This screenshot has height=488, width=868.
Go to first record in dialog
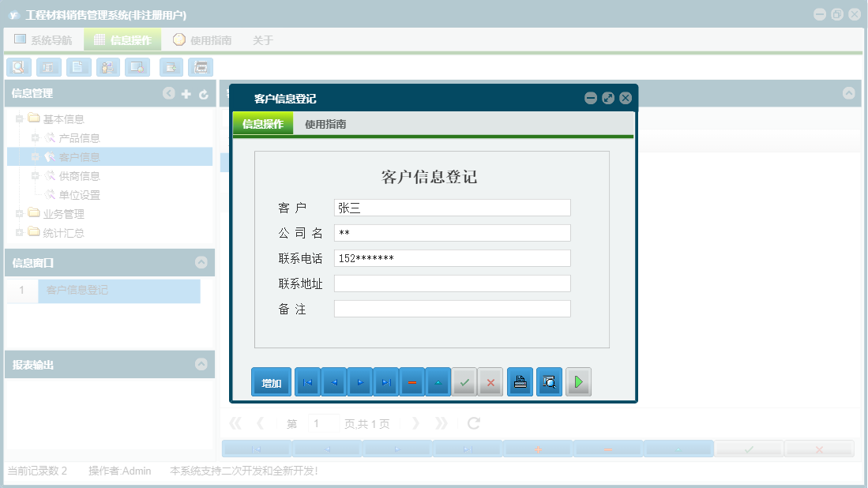[x=308, y=381]
